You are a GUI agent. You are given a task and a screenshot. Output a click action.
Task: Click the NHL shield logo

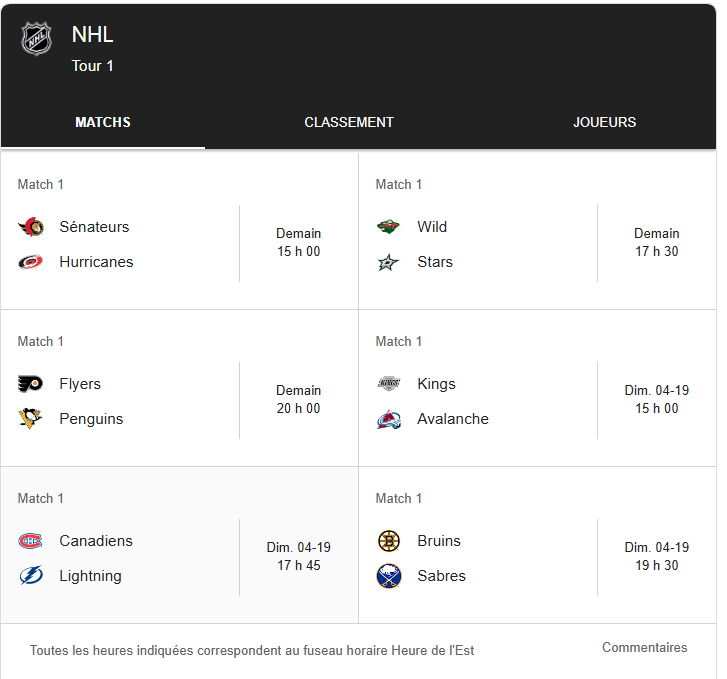36,39
